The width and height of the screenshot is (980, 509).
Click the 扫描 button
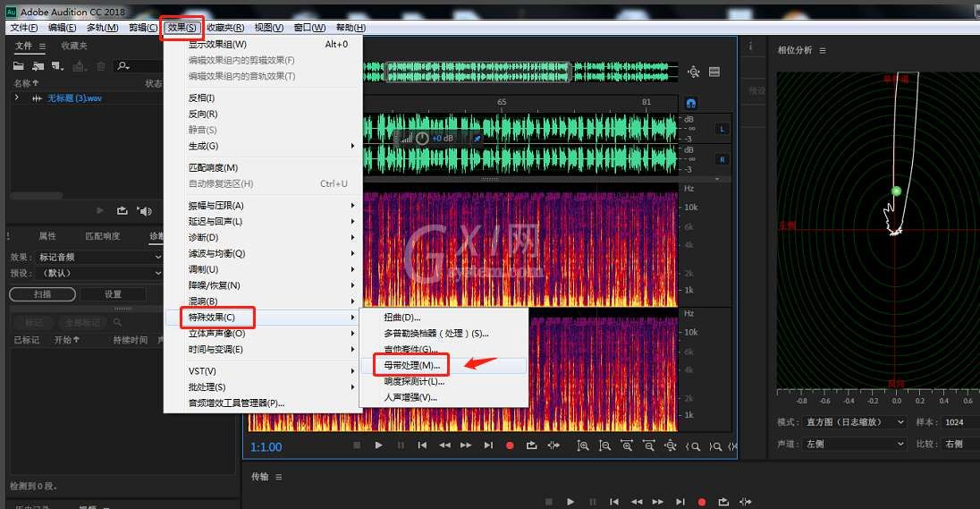(43, 294)
